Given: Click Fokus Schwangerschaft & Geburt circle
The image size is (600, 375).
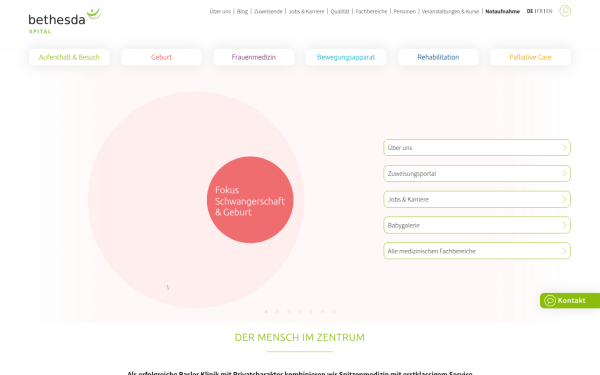Looking at the screenshot, I should pos(250,200).
